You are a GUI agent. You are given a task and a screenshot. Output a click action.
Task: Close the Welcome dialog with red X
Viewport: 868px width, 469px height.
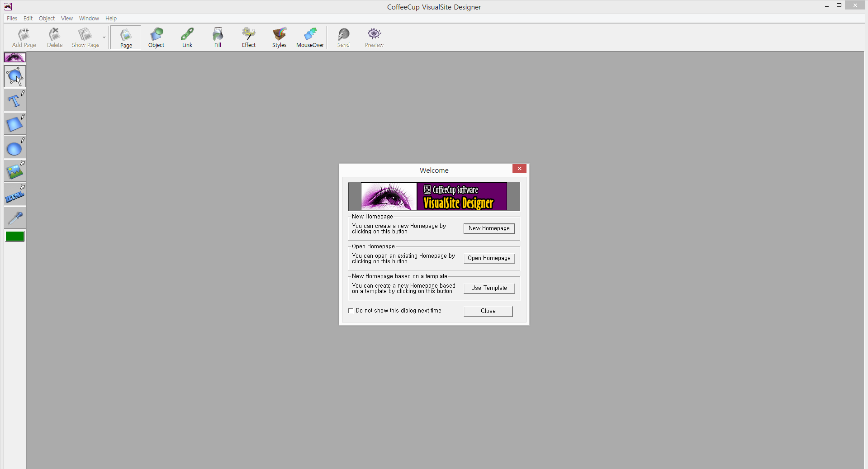pyautogui.click(x=519, y=168)
